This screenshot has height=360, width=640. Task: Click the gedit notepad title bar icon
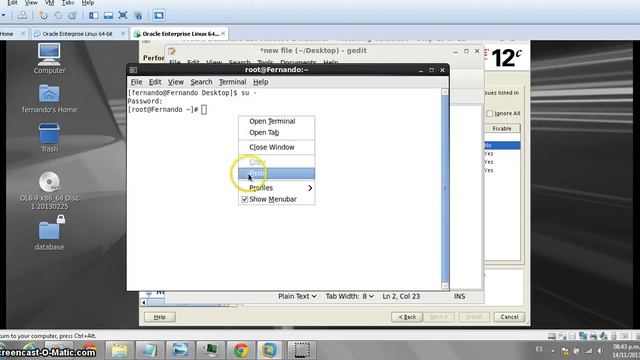coord(172,51)
